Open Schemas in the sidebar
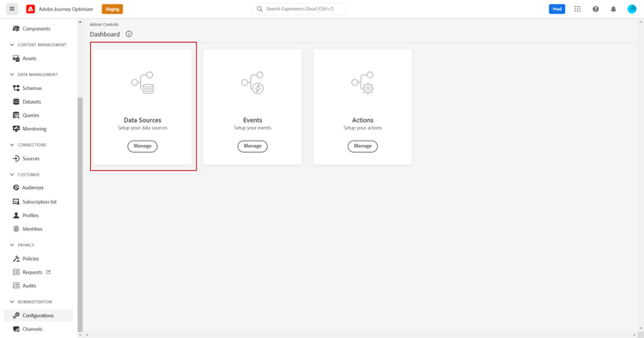 pos(32,88)
